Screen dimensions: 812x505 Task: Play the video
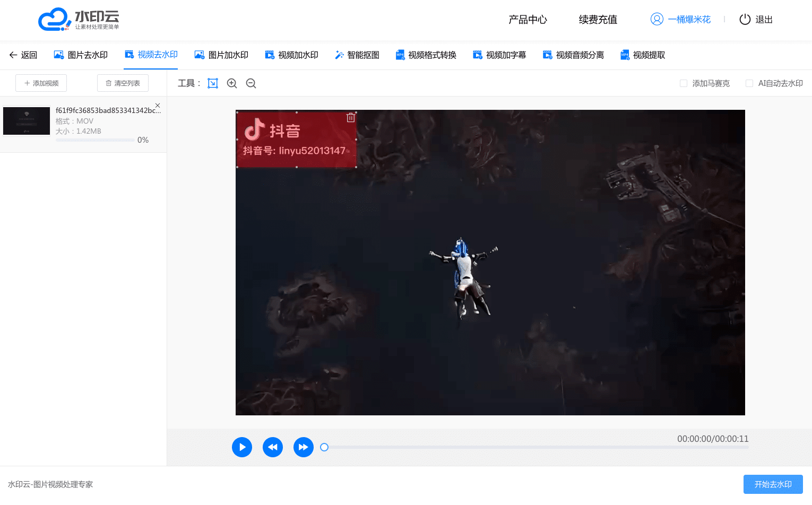pyautogui.click(x=242, y=447)
